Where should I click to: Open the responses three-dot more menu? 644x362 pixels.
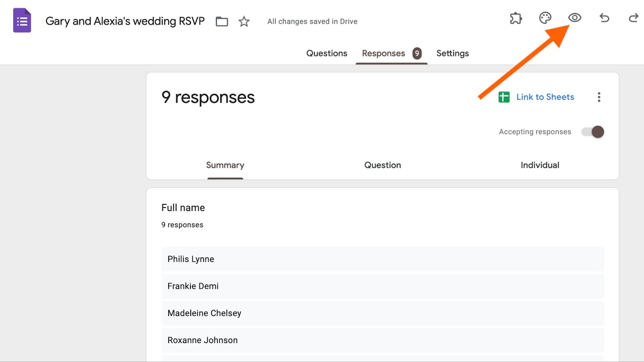(599, 97)
